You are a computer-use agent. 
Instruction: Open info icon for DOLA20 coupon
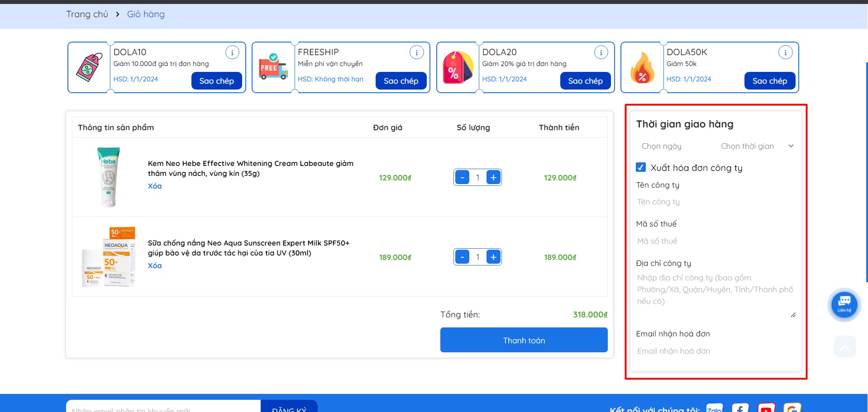point(601,52)
